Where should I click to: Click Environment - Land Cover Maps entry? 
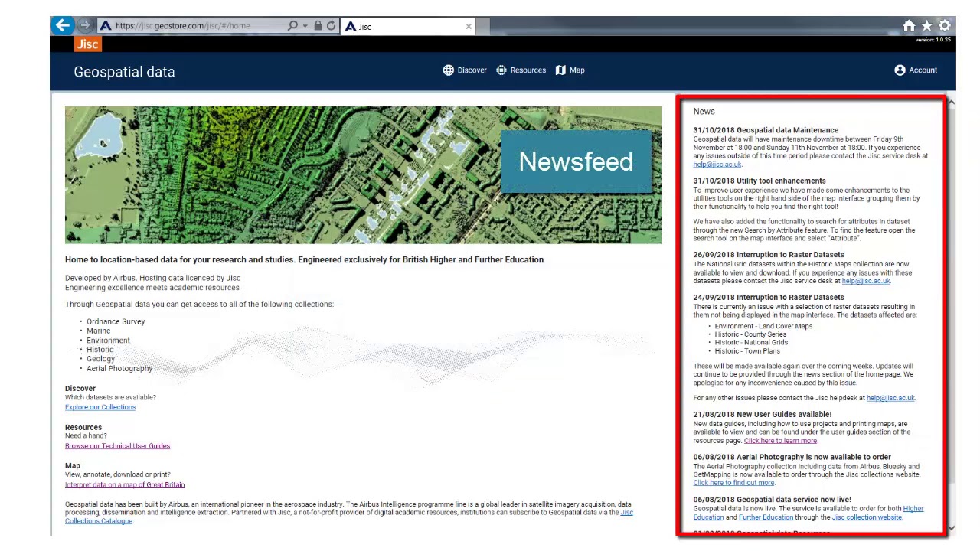[x=763, y=326]
